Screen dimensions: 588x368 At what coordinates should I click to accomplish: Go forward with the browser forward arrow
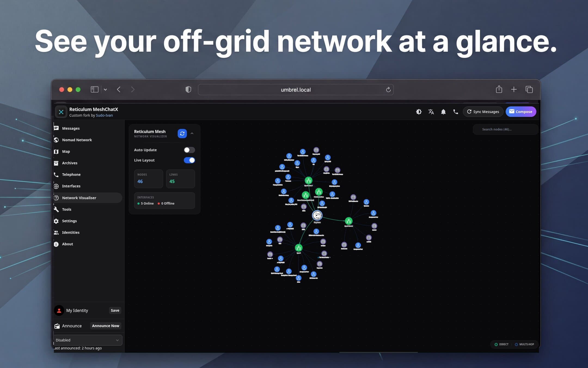[x=133, y=89]
